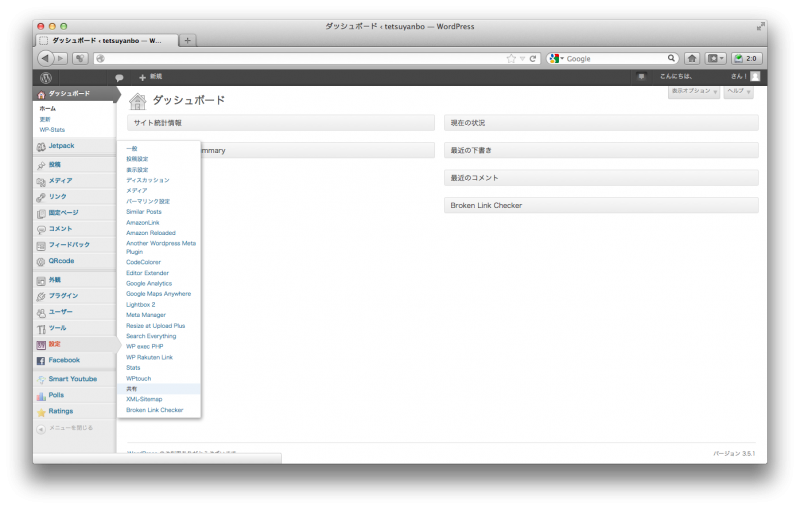800x509 pixels.
Task: Open 更新 updates link under dashboard menu
Action: 45,119
